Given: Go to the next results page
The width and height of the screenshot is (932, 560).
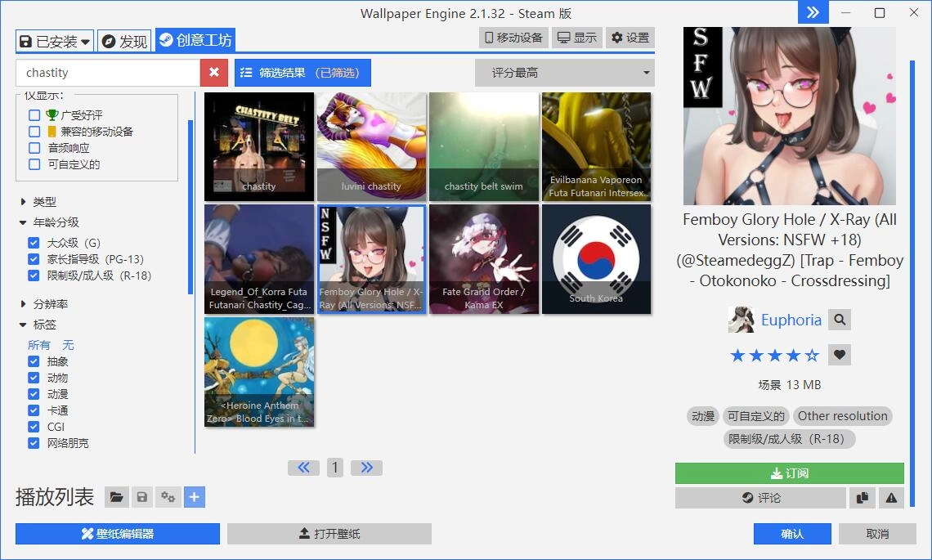Looking at the screenshot, I should [367, 468].
